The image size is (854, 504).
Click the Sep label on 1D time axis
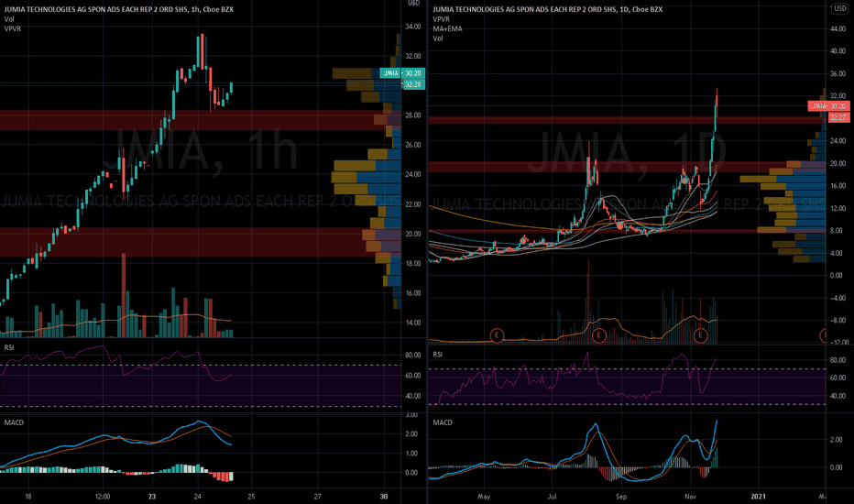click(621, 497)
